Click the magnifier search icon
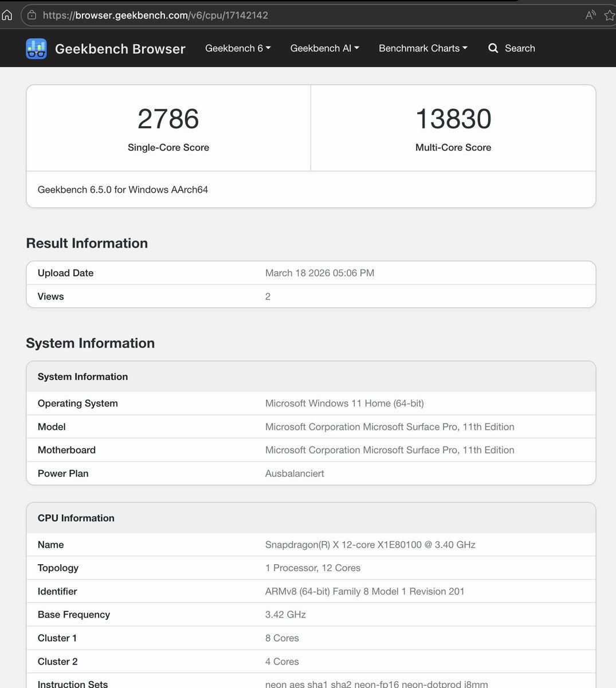 point(493,48)
